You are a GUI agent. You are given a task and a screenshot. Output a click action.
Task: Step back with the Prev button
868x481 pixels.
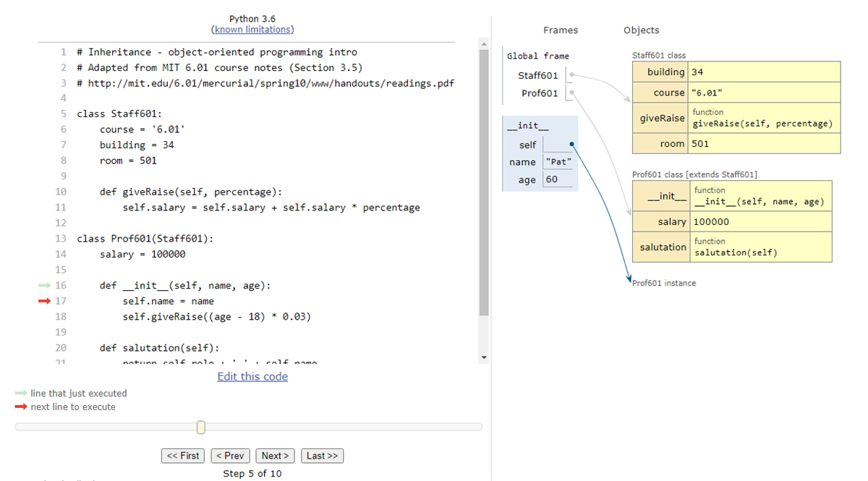point(230,456)
